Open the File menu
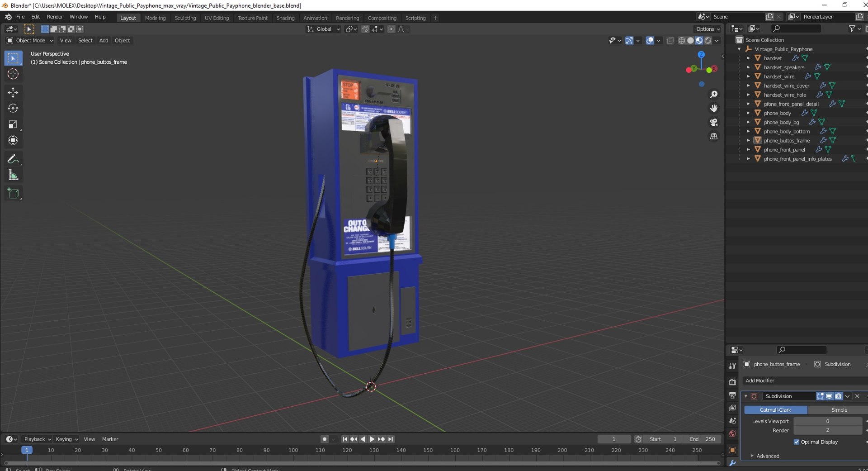The width and height of the screenshot is (868, 471). [x=20, y=17]
